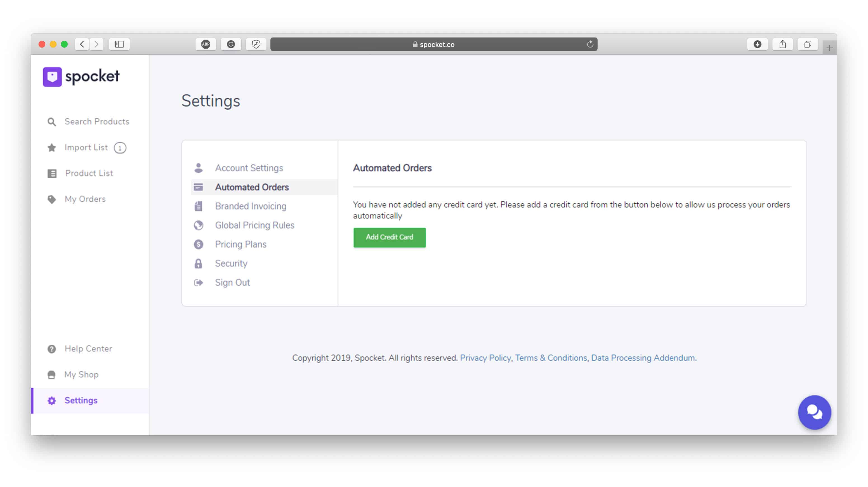Click the Help Center question mark icon
The image size is (868, 487).
point(51,349)
